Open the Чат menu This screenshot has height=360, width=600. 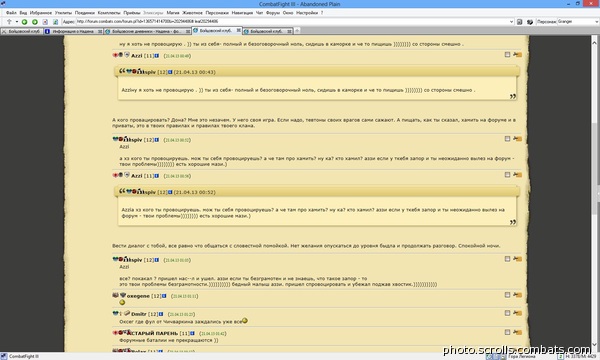(x=259, y=13)
